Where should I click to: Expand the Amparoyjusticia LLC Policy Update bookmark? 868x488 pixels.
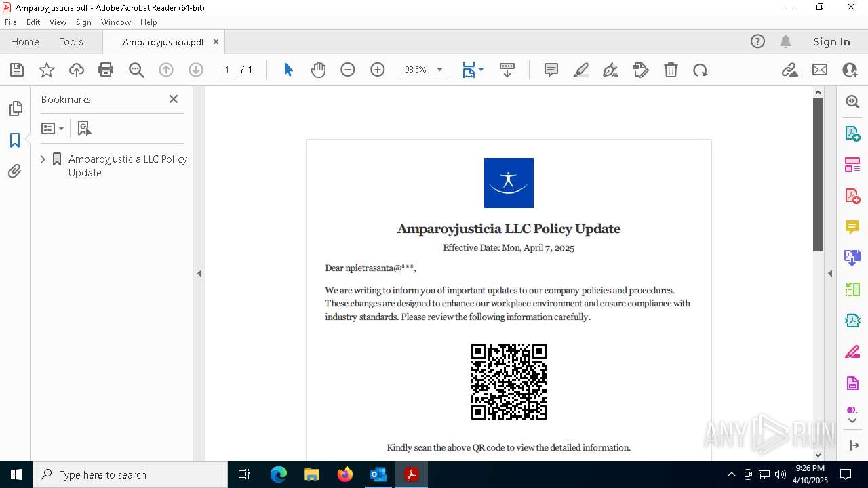(43, 159)
